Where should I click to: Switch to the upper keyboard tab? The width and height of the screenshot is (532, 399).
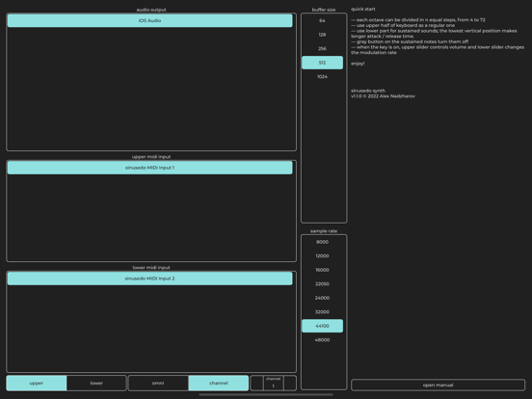tap(37, 383)
